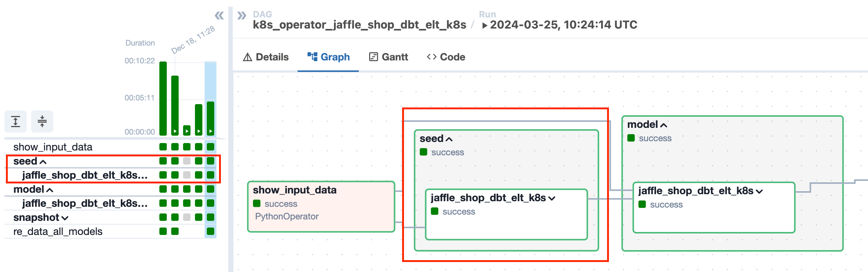This screenshot has width=868, height=272.
Task: Click the Gantt tab chart icon
Action: pyautogui.click(x=373, y=57)
